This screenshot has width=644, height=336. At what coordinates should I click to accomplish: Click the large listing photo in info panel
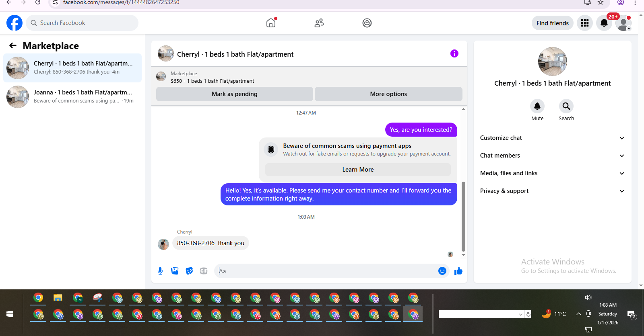coord(553,61)
